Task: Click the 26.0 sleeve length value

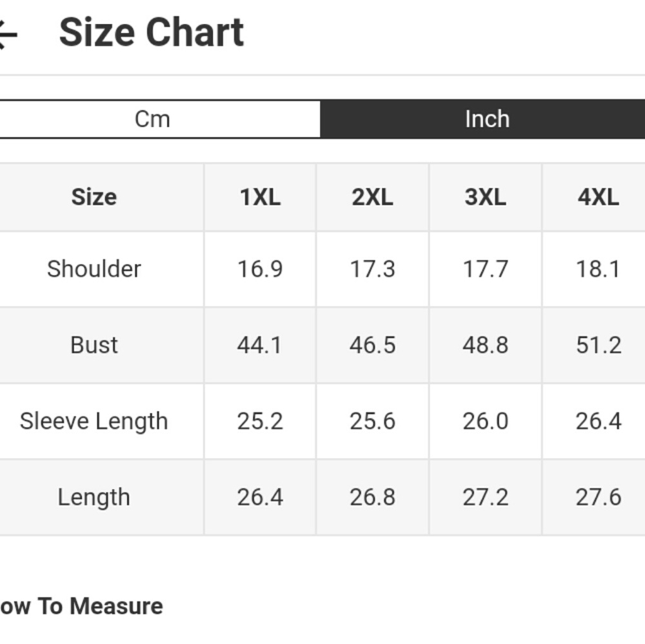Action: (486, 421)
